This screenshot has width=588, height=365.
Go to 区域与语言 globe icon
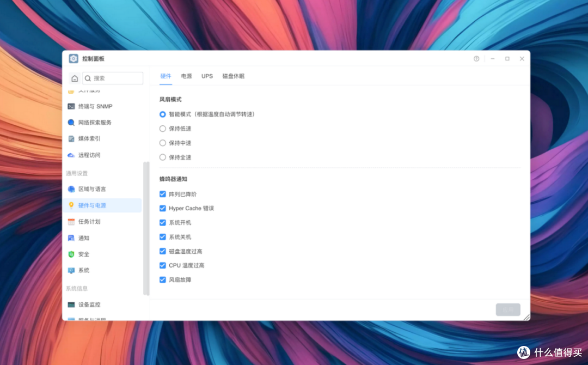click(71, 189)
